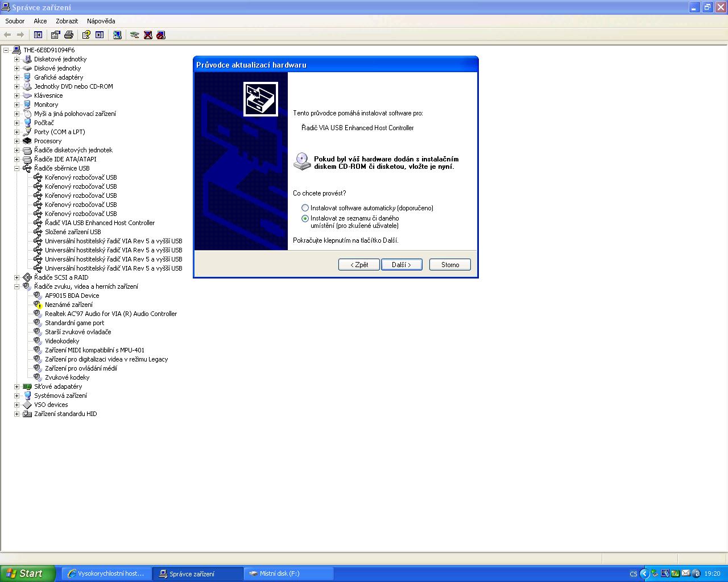Select 'VSO devices' category in tree
This screenshot has height=582, width=728.
[x=51, y=405]
